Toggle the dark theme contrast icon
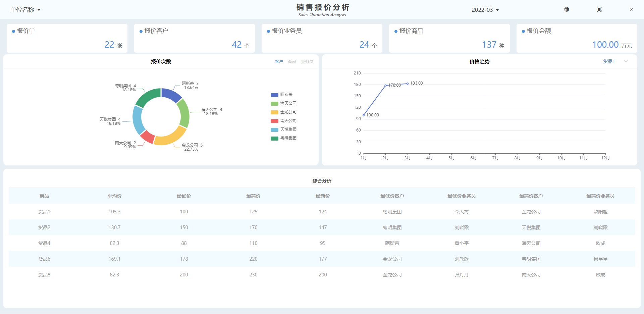 [x=567, y=9]
